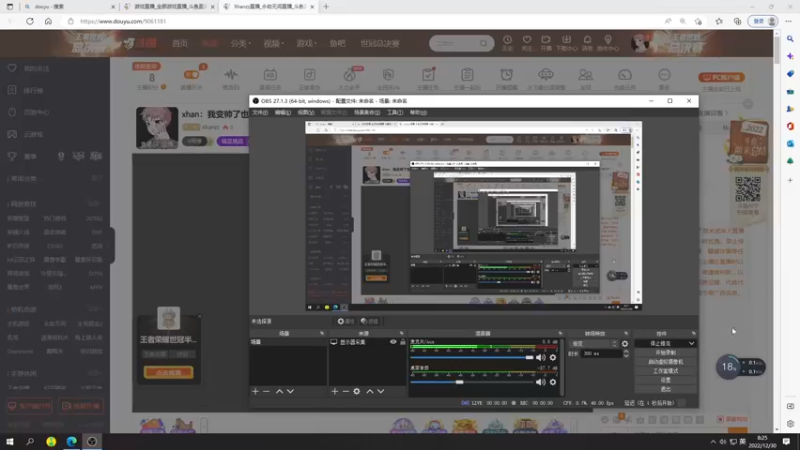Expand the 停止推流 button dropdown arrow
Image resolution: width=800 pixels, height=450 pixels.
click(691, 343)
